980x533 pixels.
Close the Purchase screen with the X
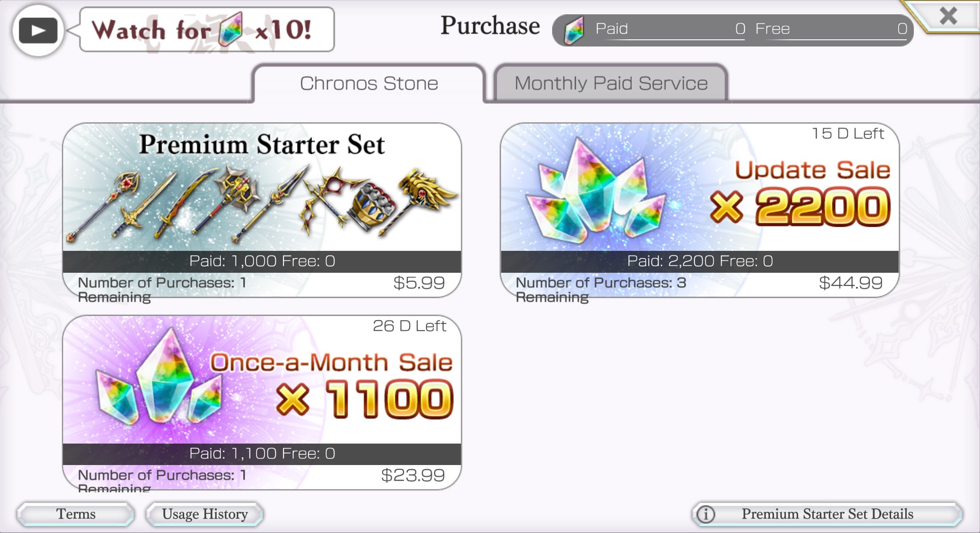pos(948,16)
